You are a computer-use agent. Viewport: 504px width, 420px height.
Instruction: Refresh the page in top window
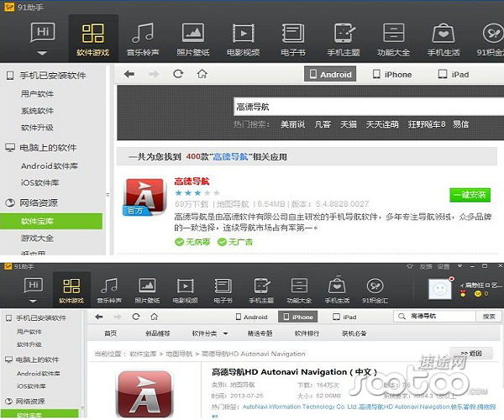(x=178, y=74)
